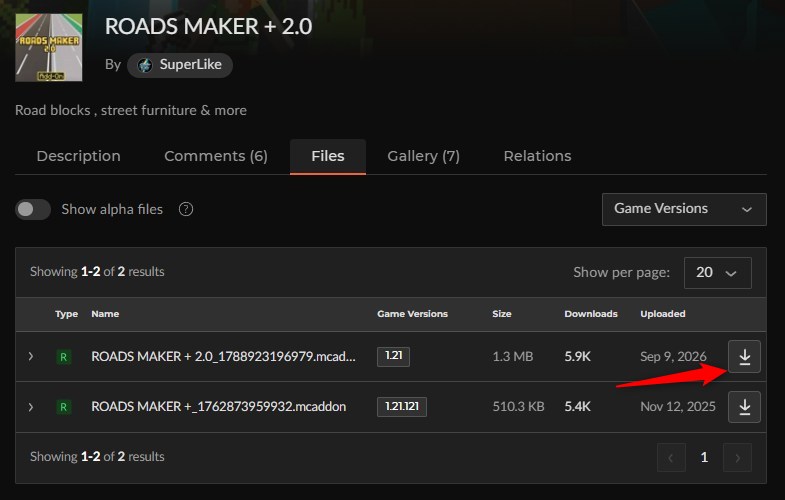The image size is (785, 500).
Task: Expand the ROADS MAKER +_1762873959932 row
Action: (31, 407)
